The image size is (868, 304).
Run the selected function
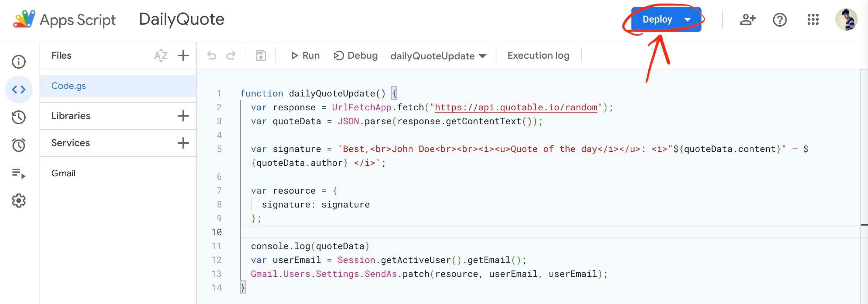tap(305, 56)
